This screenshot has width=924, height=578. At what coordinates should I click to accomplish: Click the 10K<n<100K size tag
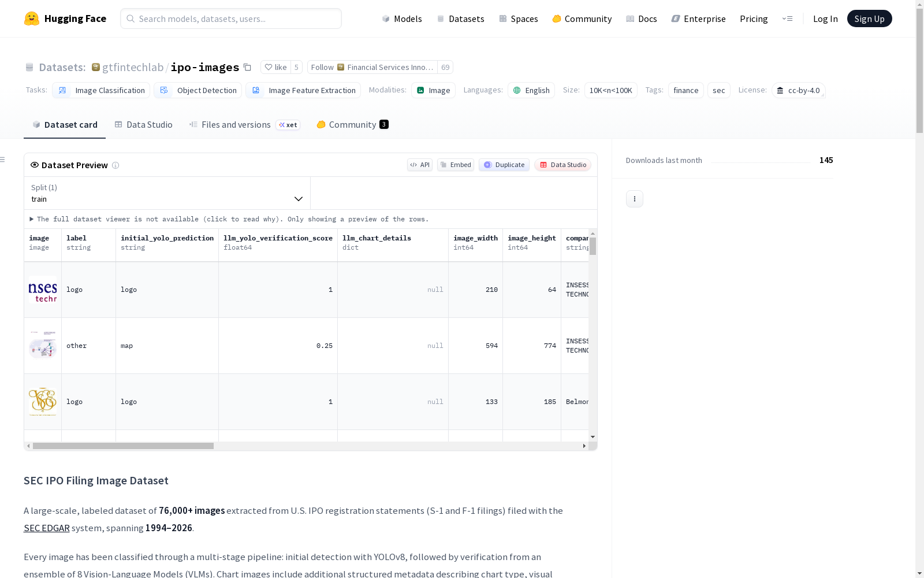pyautogui.click(x=611, y=90)
